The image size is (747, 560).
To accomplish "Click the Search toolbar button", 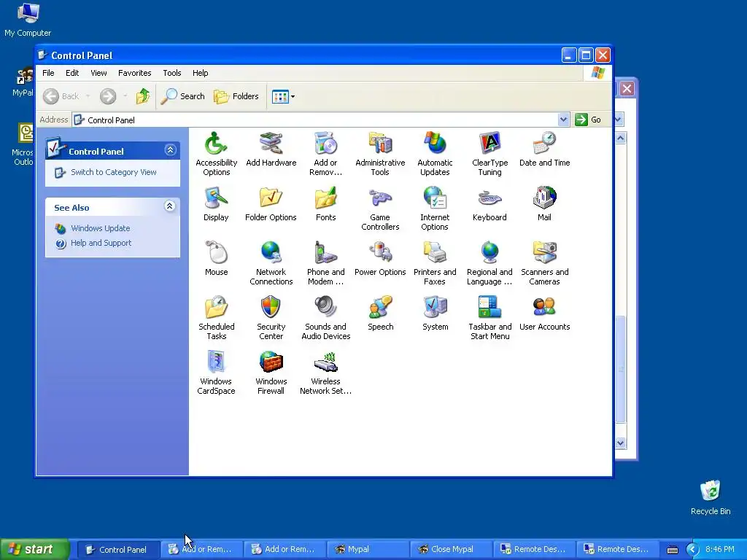I will pyautogui.click(x=183, y=96).
